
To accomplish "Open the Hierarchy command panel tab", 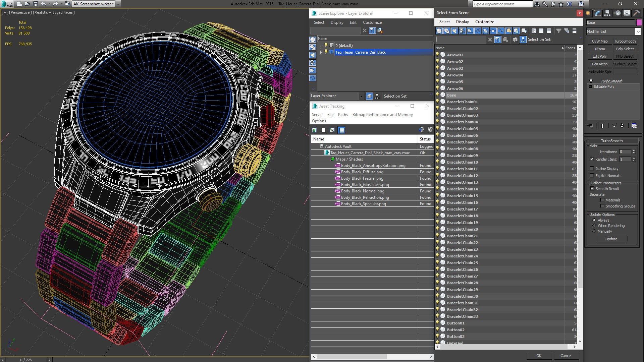I will click(x=607, y=13).
